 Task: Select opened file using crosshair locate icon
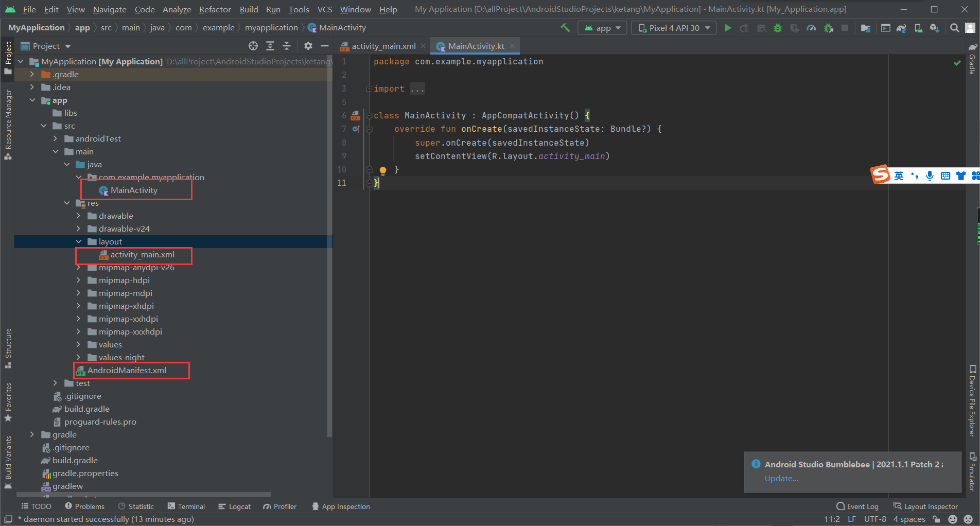click(x=253, y=46)
